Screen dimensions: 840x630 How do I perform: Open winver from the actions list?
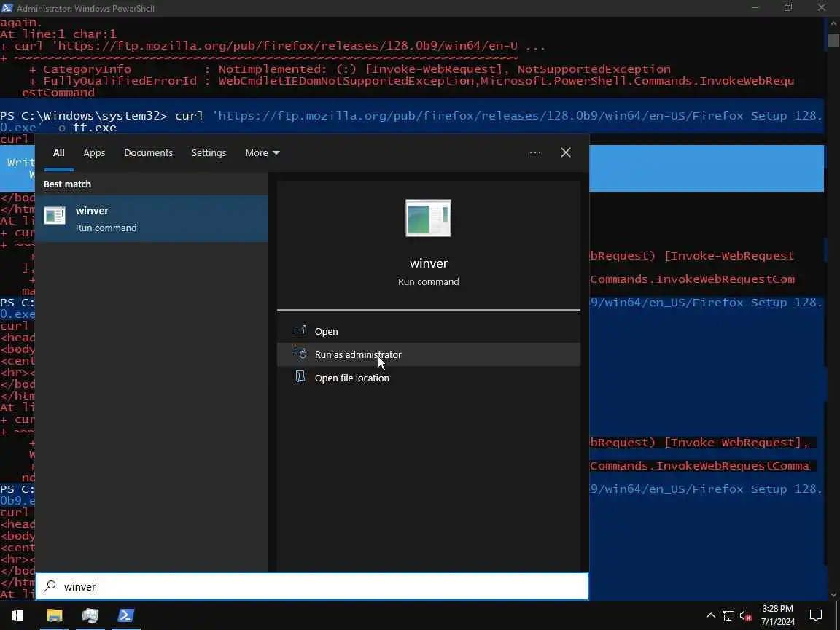[x=429, y=331]
